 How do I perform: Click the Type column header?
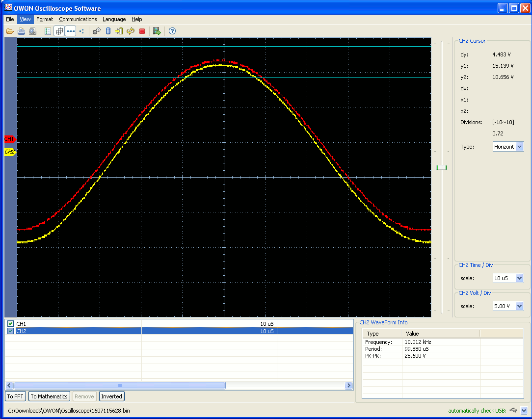click(382, 334)
